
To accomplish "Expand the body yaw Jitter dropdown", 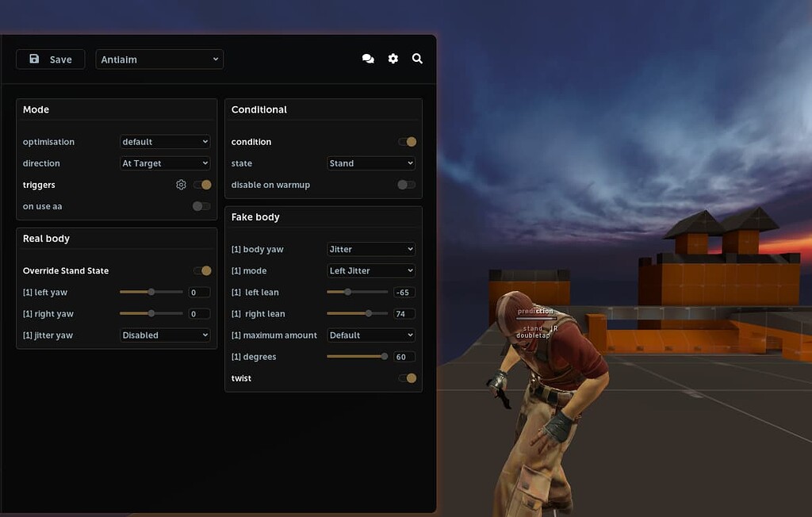I will click(x=371, y=249).
